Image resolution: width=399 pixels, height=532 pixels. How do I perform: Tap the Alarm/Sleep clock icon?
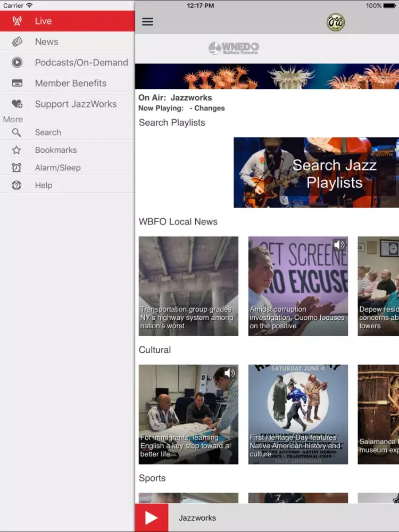point(16,168)
